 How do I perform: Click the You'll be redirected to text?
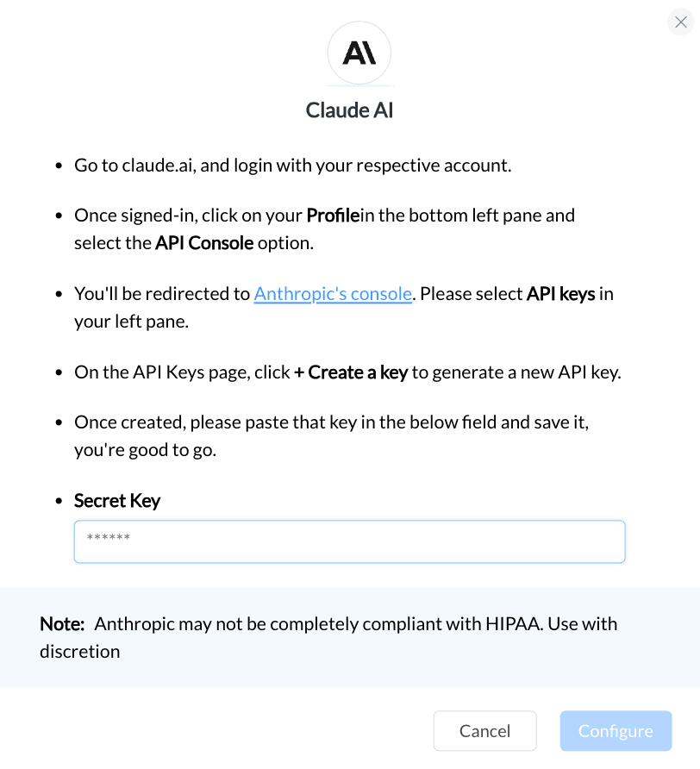point(162,294)
